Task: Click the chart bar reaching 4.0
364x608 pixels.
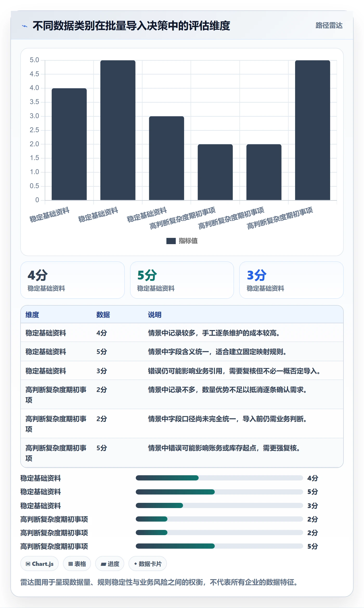Action: [69, 144]
